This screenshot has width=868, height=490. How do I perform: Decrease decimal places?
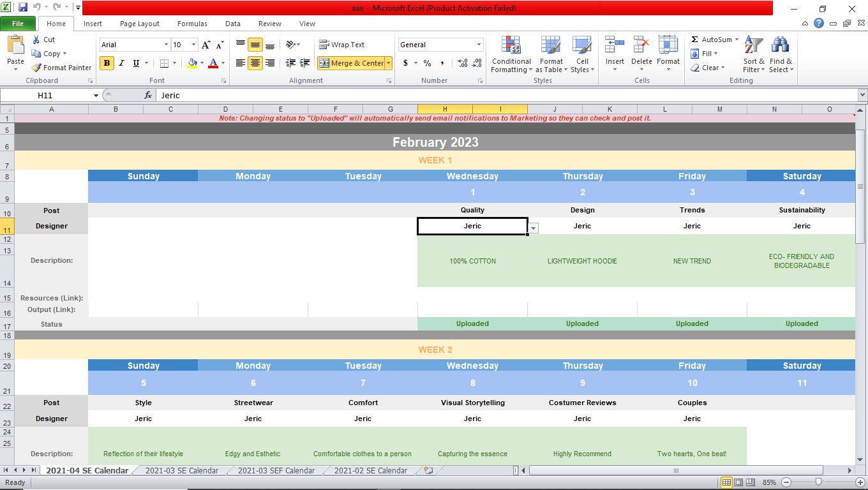tap(477, 63)
